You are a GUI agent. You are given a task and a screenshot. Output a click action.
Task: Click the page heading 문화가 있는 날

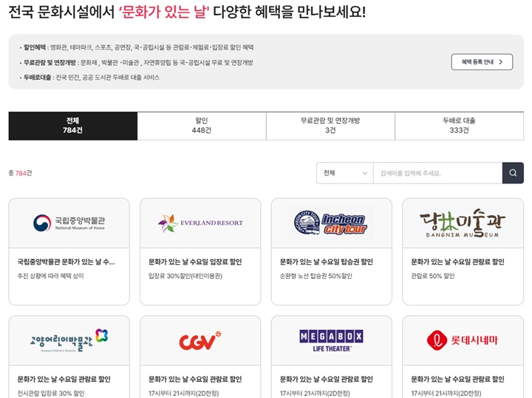(x=164, y=12)
